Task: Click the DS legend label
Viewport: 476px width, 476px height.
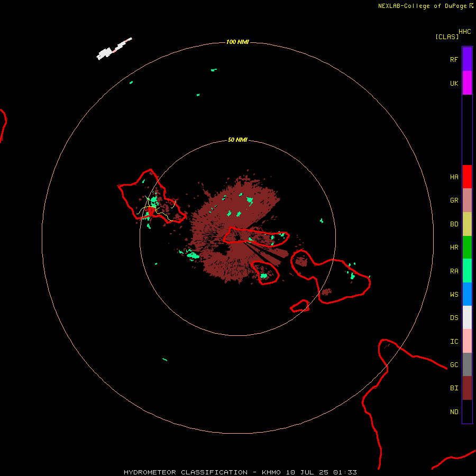Action: coord(454,317)
